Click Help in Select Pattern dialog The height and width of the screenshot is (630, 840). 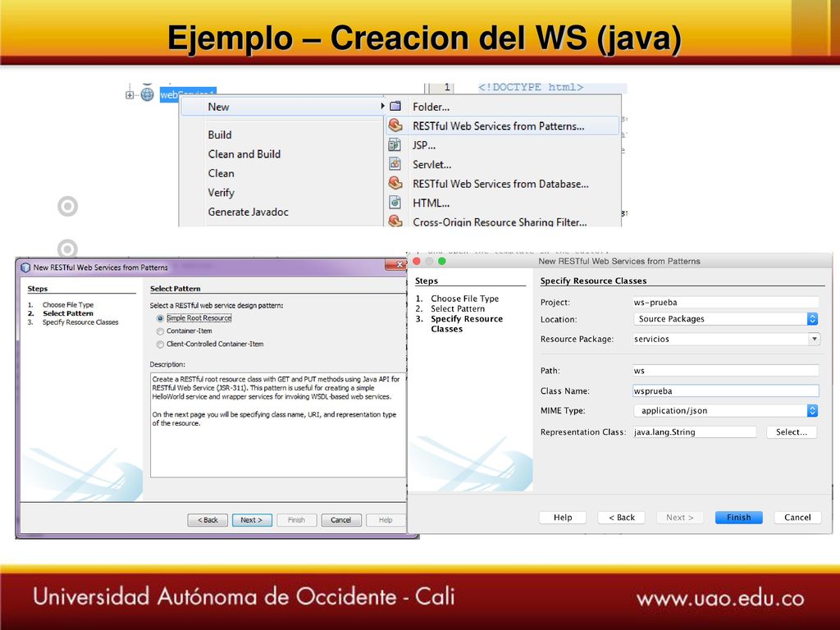pos(386,519)
